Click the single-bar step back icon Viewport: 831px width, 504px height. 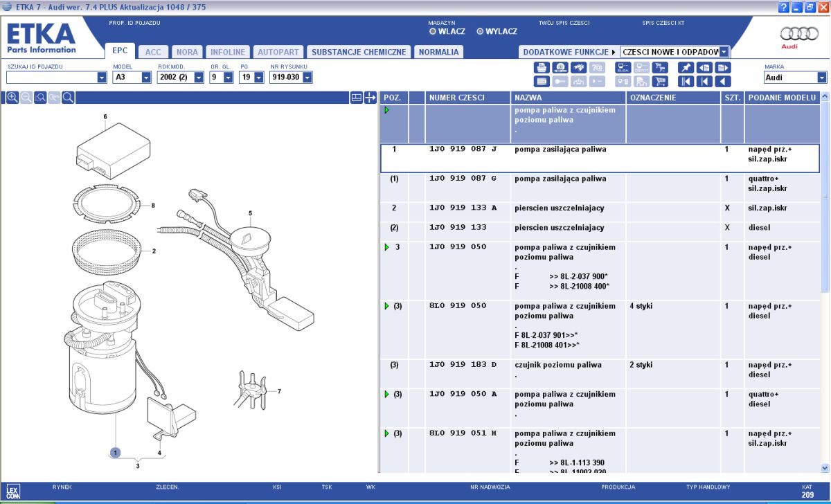[x=704, y=82]
